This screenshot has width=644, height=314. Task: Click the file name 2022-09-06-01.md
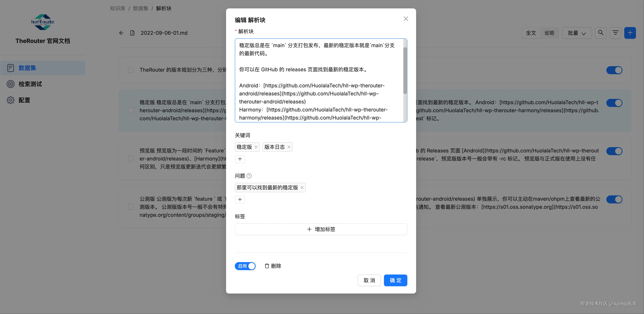(x=164, y=33)
